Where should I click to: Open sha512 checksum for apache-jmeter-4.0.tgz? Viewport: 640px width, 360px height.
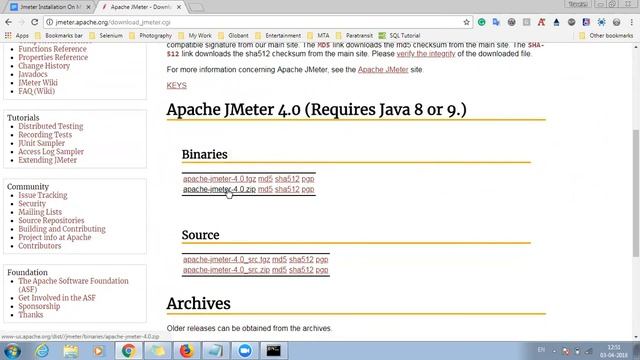(x=287, y=179)
